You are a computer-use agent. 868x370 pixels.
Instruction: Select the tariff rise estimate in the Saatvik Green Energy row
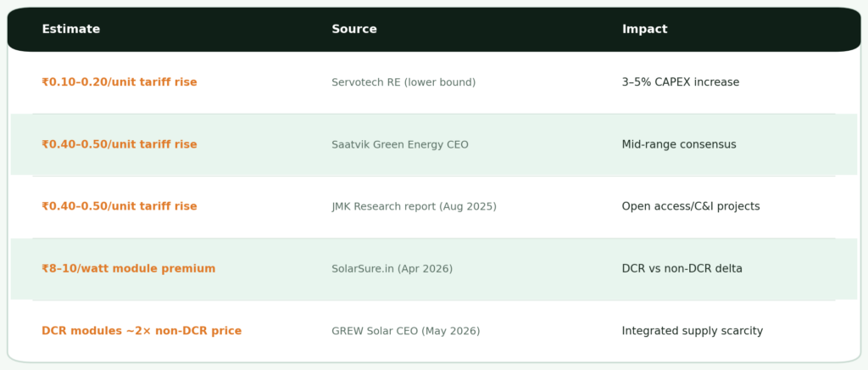coord(119,144)
